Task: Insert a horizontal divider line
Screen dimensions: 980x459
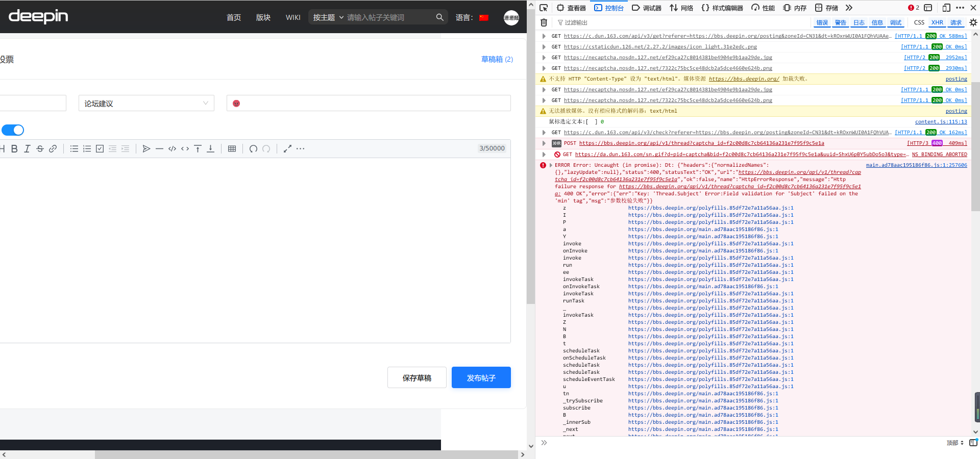Action: [x=159, y=149]
